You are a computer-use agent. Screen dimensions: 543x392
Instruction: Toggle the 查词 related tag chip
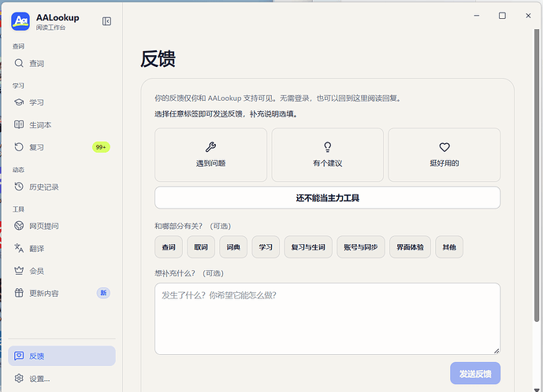(169, 247)
